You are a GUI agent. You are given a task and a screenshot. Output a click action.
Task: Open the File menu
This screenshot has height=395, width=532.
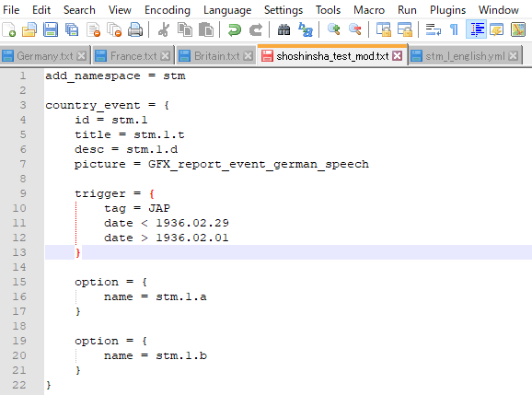tap(11, 10)
